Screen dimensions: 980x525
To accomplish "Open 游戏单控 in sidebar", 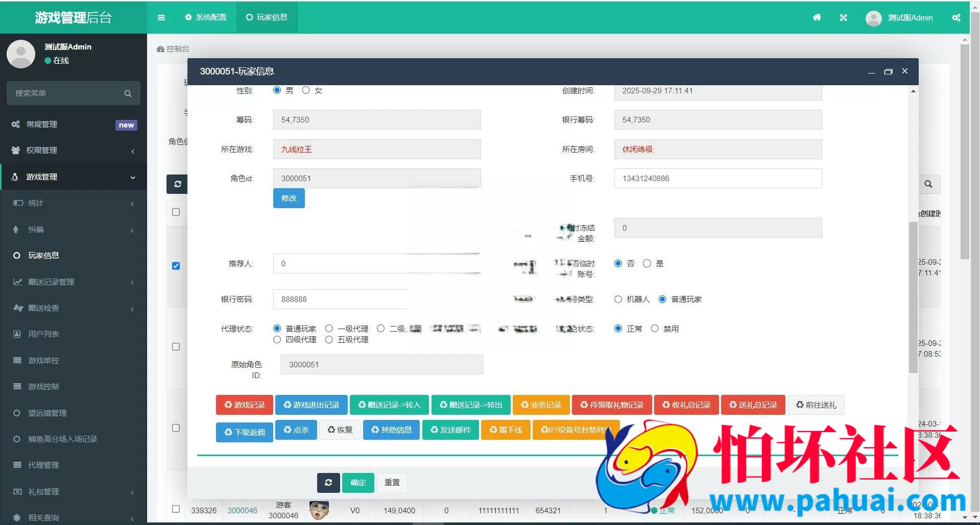I will pos(74,361).
